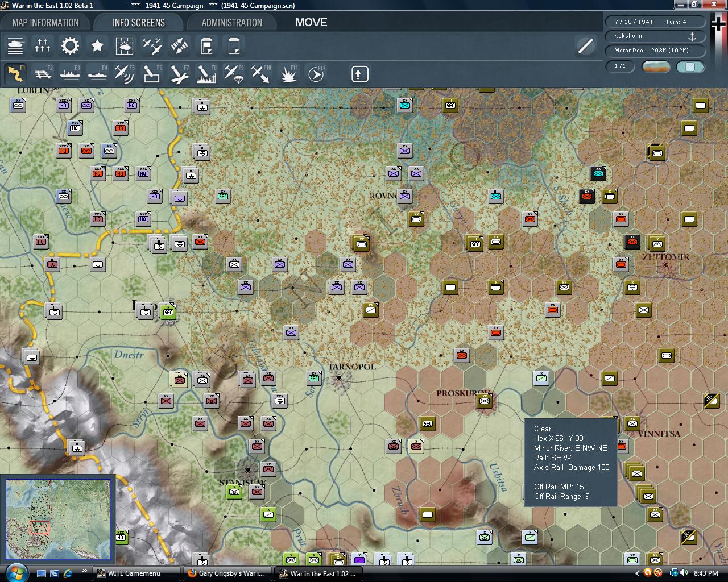Screen dimensions: 728x582
Task: Select the unit on Proskurov
Action: click(x=485, y=401)
